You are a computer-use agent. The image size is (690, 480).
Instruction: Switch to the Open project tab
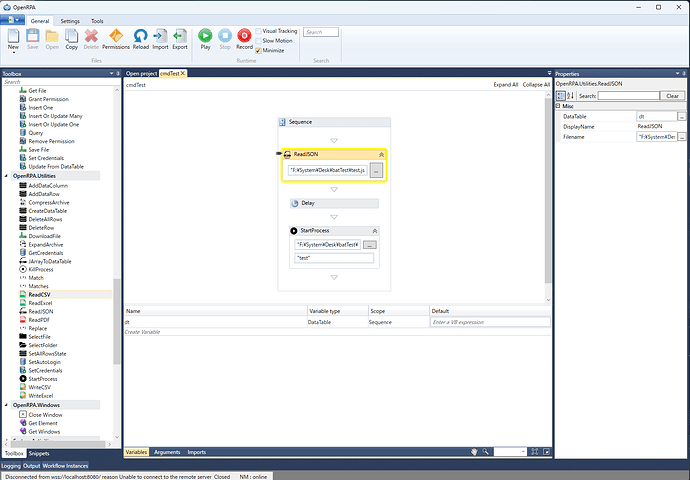click(x=141, y=73)
